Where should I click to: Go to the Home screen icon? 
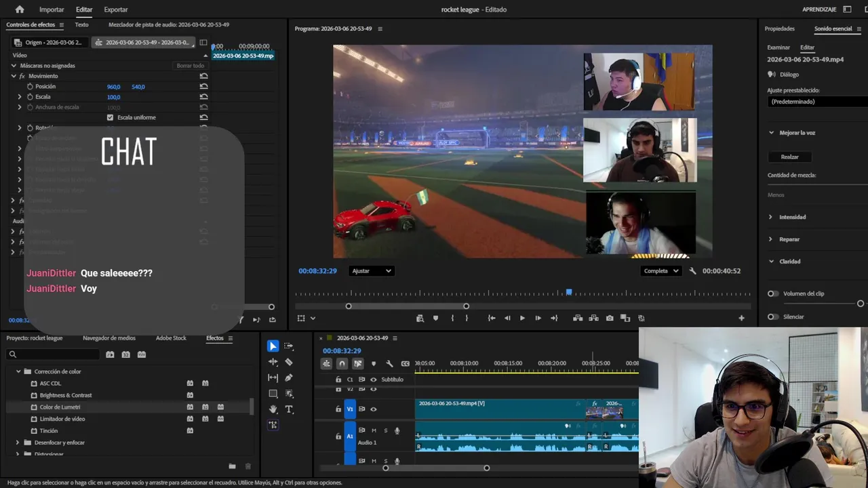point(20,9)
